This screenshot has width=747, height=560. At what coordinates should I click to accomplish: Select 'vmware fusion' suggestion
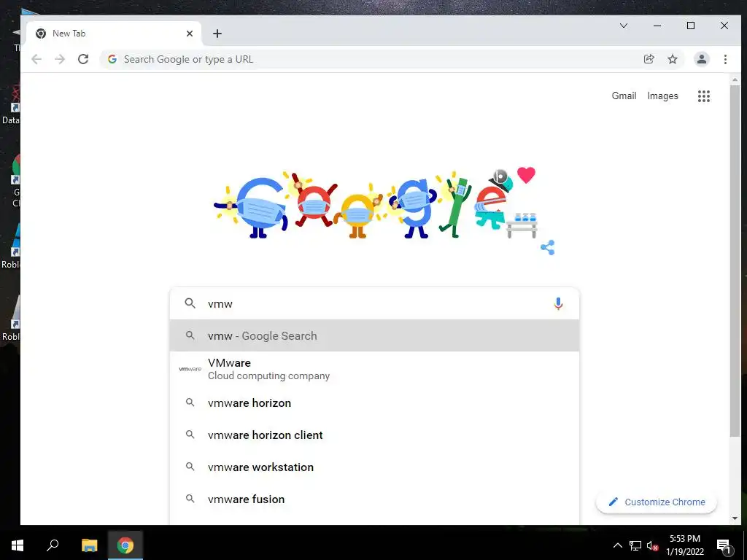click(374, 499)
